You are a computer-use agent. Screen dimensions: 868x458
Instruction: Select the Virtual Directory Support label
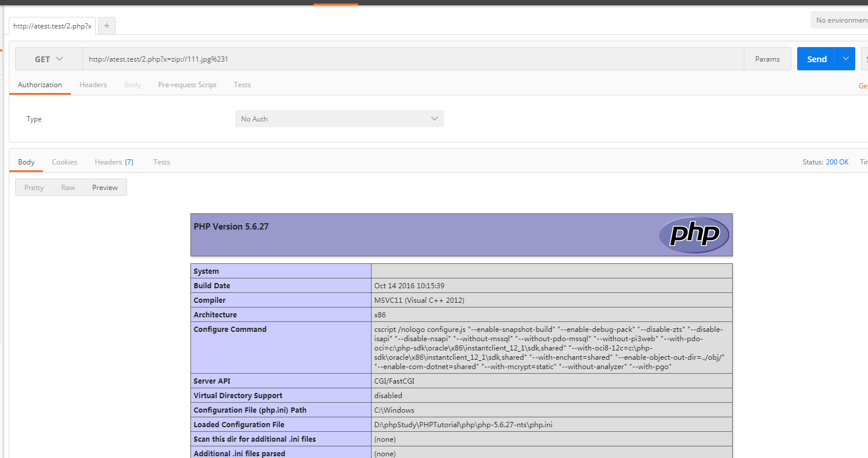[x=238, y=396]
